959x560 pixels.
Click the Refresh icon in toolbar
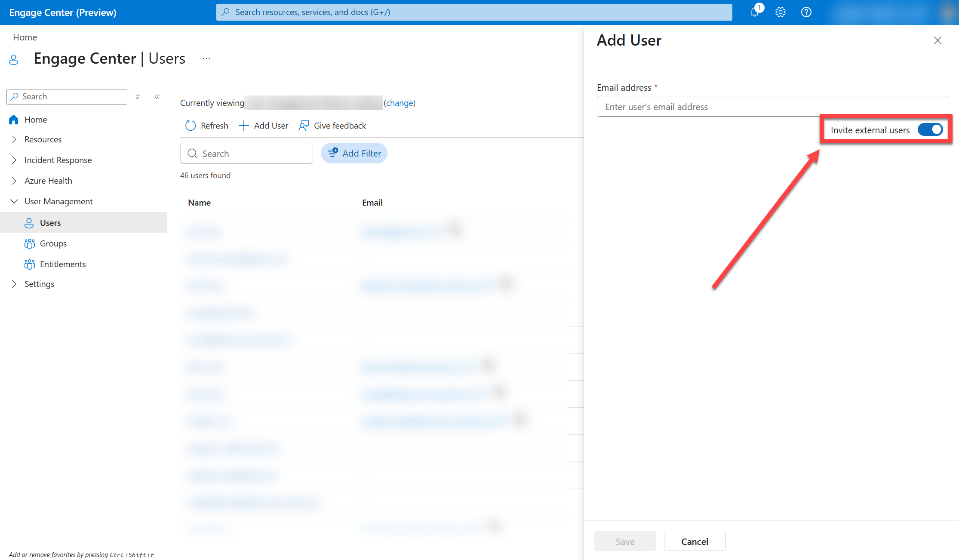click(191, 126)
